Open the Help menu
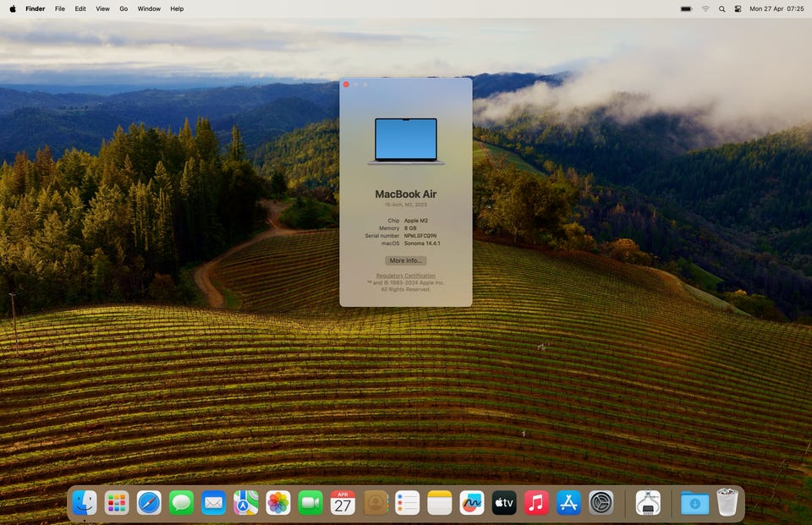 coord(177,8)
